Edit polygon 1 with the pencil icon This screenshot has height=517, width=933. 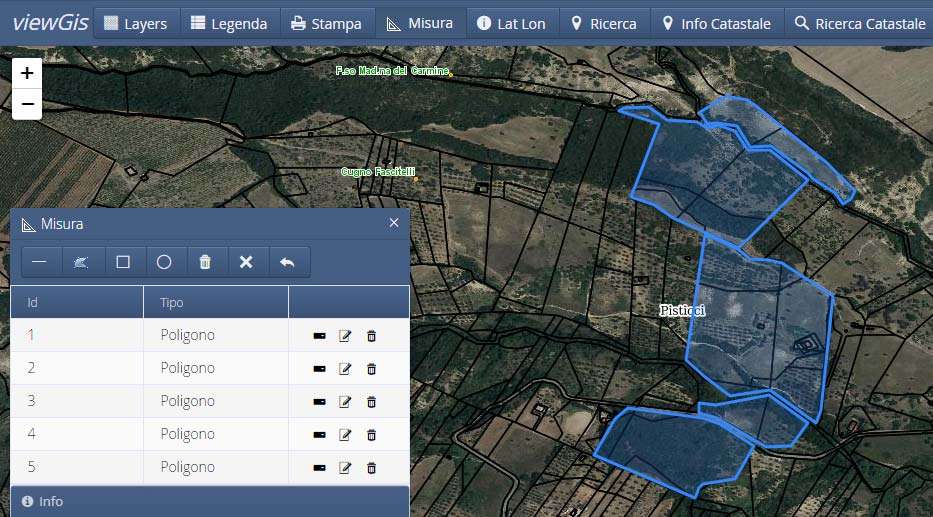tap(345, 336)
